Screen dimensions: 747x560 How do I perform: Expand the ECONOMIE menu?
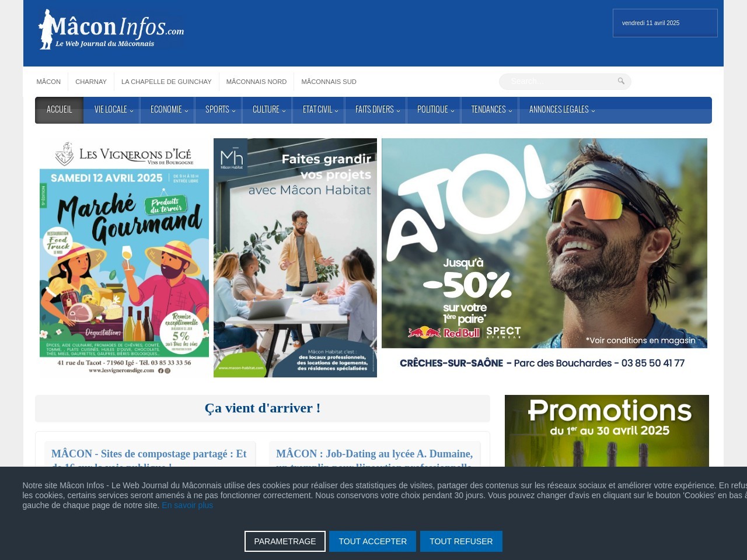pyautogui.click(x=167, y=110)
